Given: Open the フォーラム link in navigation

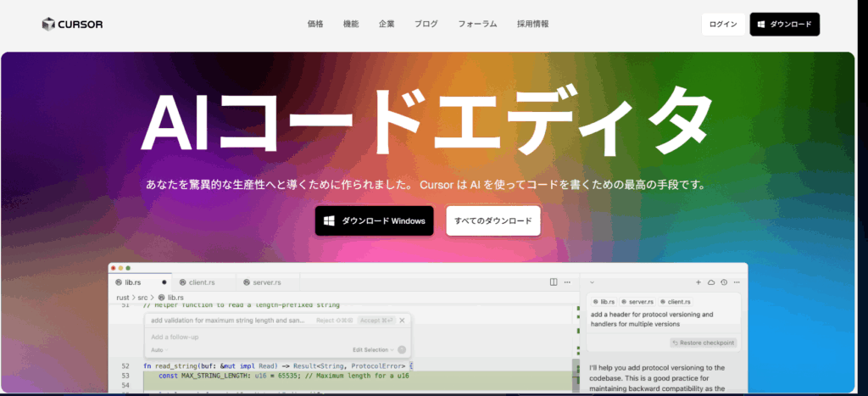Looking at the screenshot, I should click(477, 24).
